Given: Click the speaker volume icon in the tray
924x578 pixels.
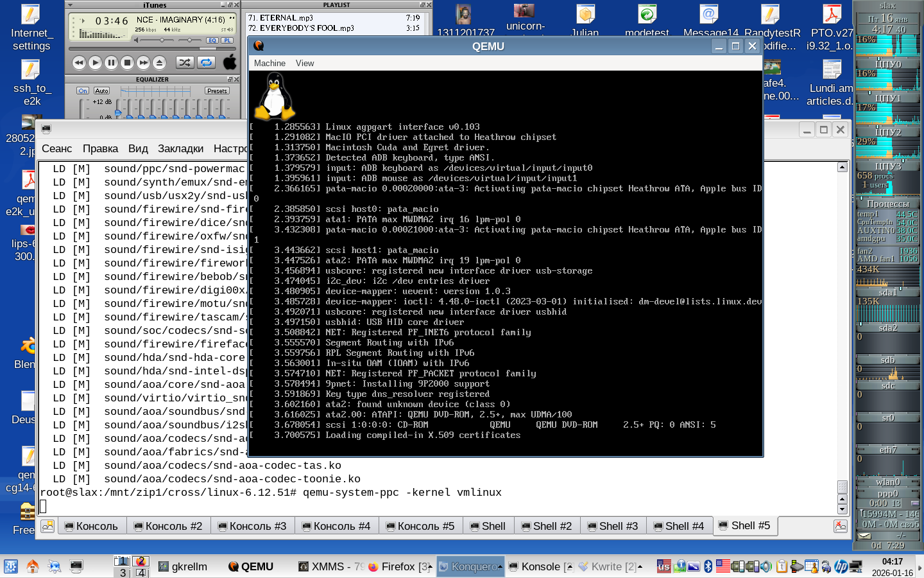Looking at the screenshot, I should (766, 566).
